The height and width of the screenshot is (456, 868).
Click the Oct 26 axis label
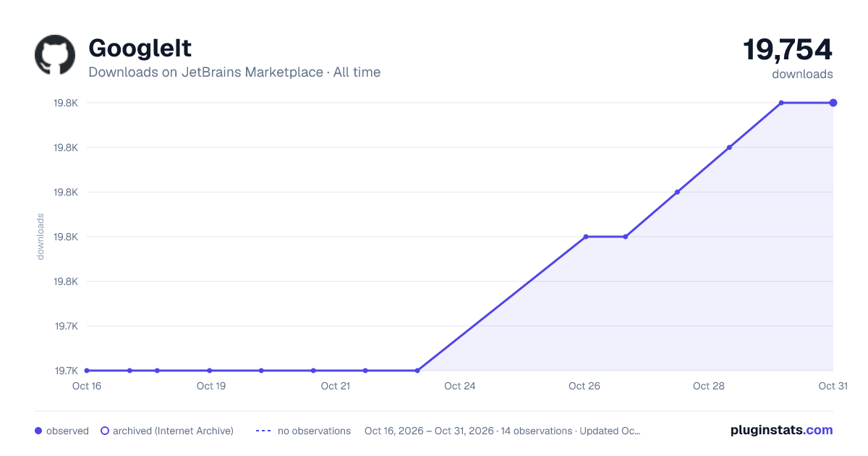[x=584, y=386]
